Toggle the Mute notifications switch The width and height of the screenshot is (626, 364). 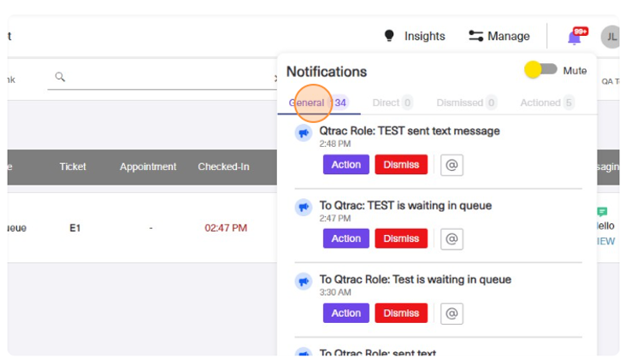541,69
